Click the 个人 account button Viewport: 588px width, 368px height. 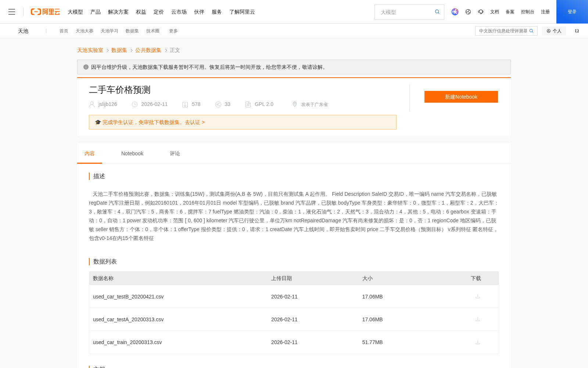554,31
